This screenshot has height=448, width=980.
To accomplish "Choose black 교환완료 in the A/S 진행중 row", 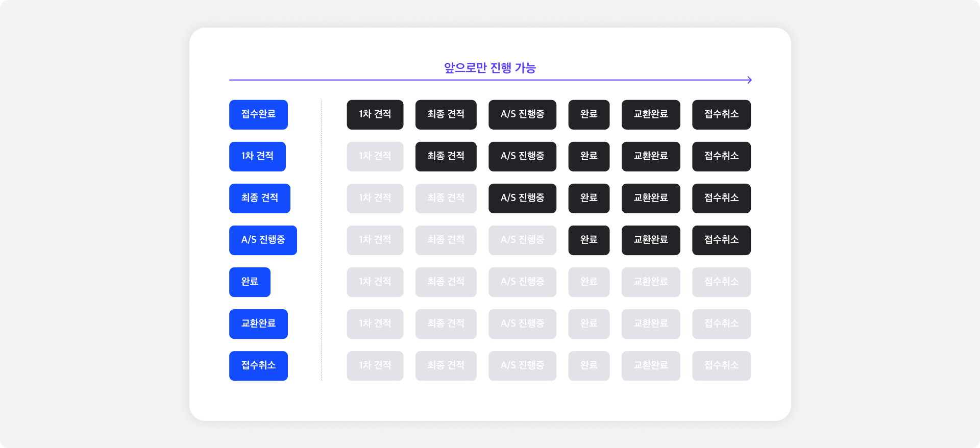I will [x=651, y=240].
